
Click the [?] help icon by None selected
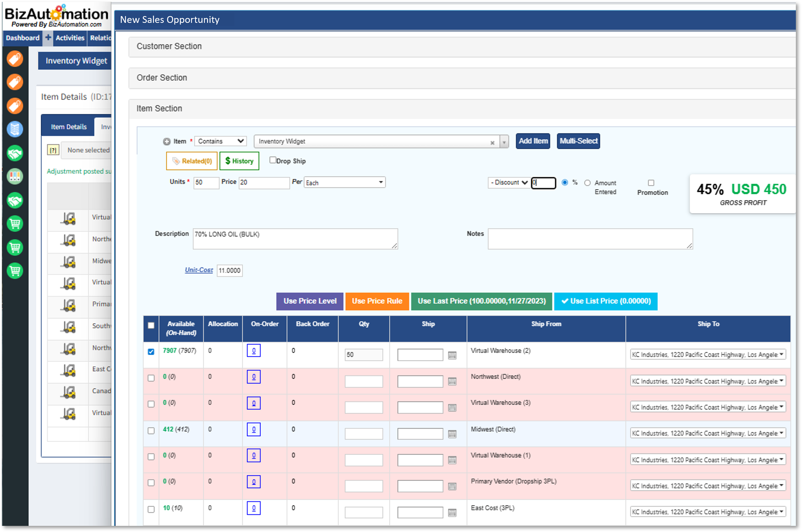click(x=53, y=150)
